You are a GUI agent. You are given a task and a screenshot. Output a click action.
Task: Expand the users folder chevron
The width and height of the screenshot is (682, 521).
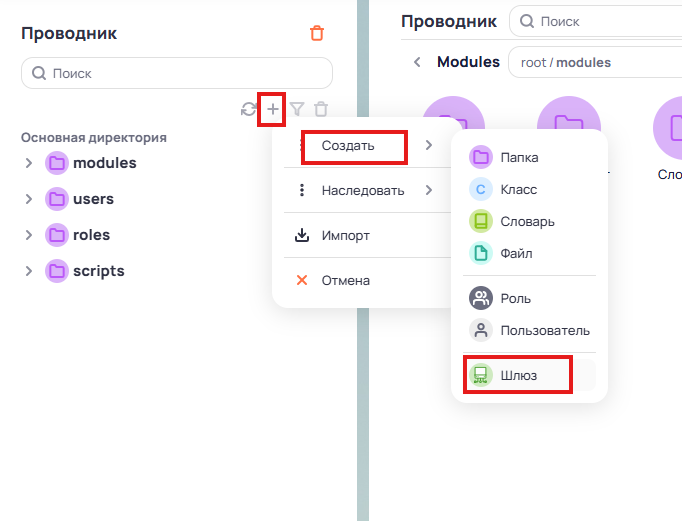[29, 199]
